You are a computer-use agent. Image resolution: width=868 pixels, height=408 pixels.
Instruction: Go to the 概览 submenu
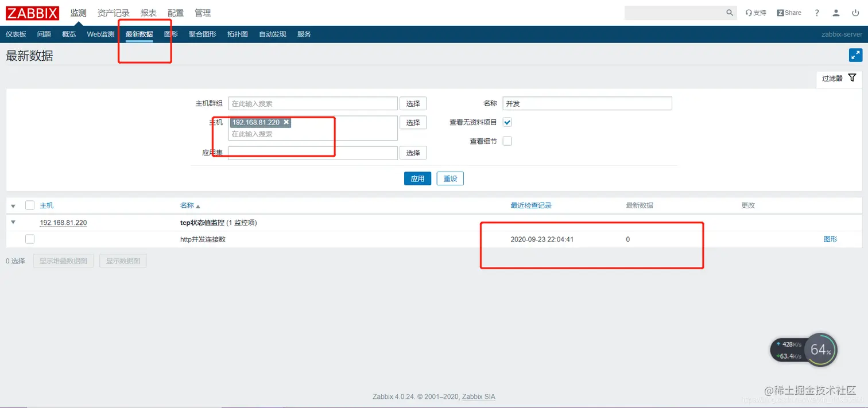tap(69, 34)
